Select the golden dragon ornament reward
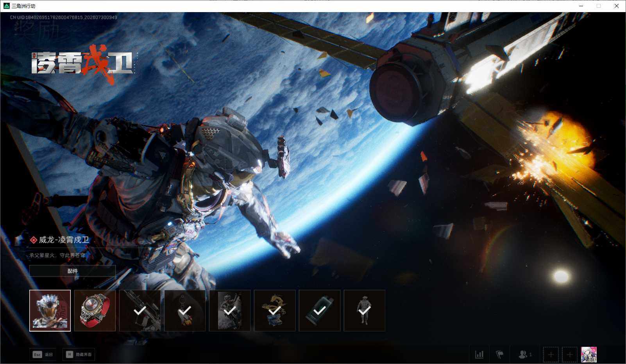Image resolution: width=626 pixels, height=364 pixels. tap(275, 310)
